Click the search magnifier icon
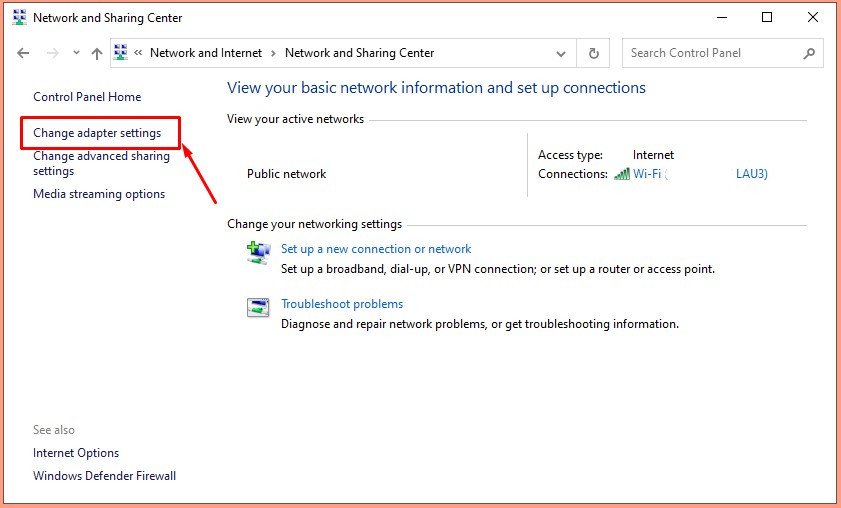841x508 pixels. (x=809, y=53)
